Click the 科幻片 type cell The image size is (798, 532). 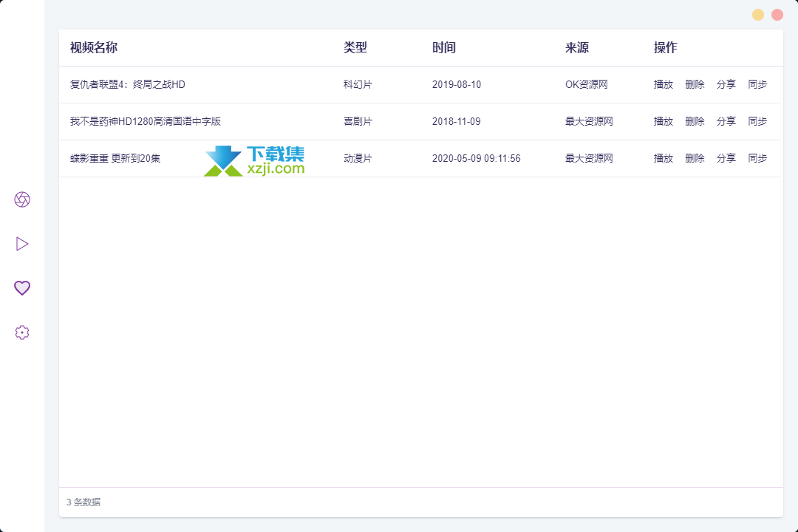tap(358, 84)
